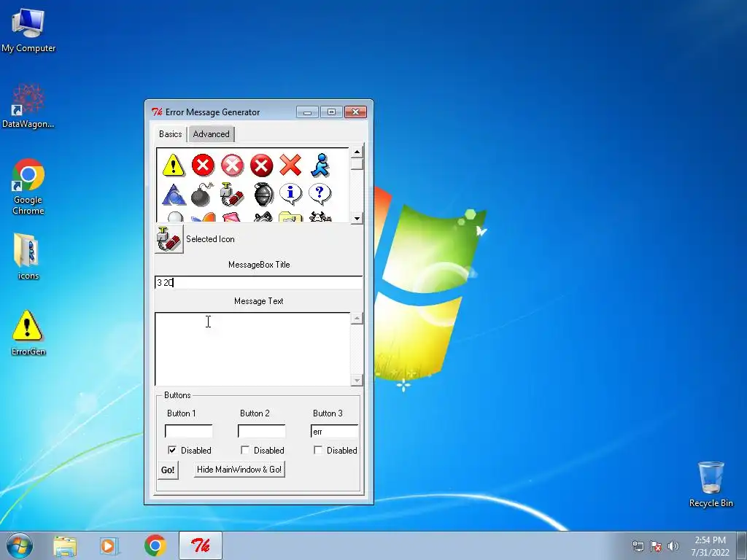Viewport: 747px width, 560px height.
Task: Select the blue triangle AOL icon
Action: point(174,194)
